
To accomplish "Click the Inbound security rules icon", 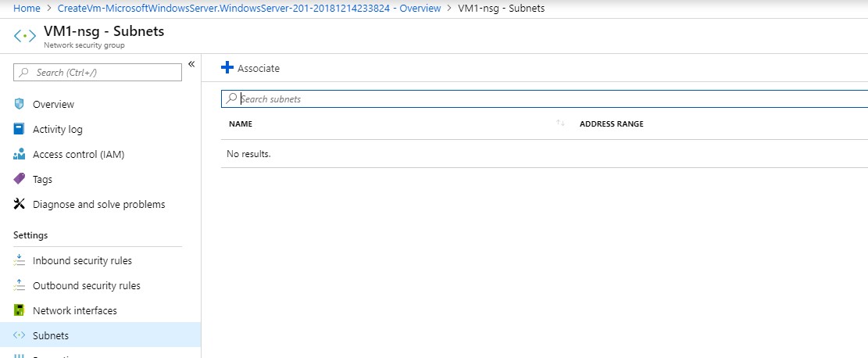I will 20,260.
